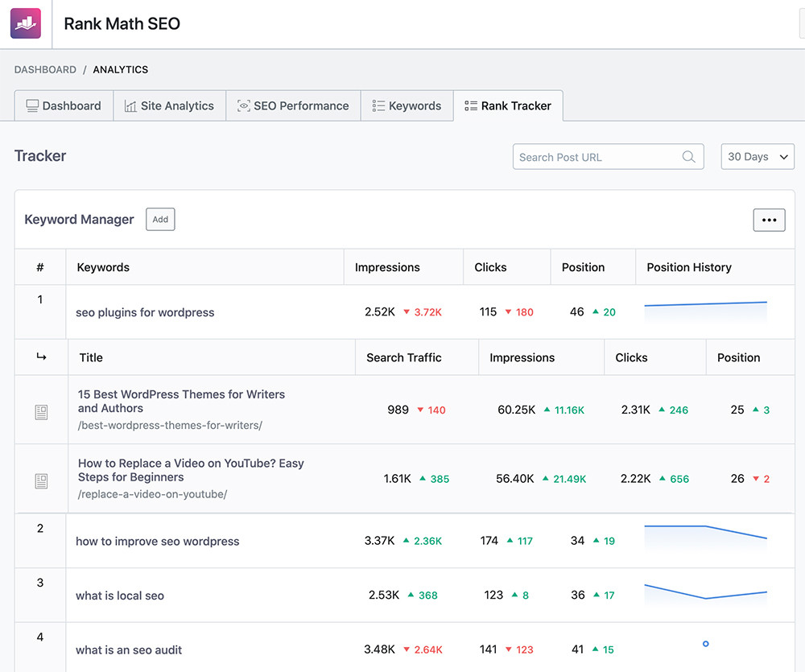Sort by the Impressions column header
This screenshot has width=805, height=672.
pos(387,267)
